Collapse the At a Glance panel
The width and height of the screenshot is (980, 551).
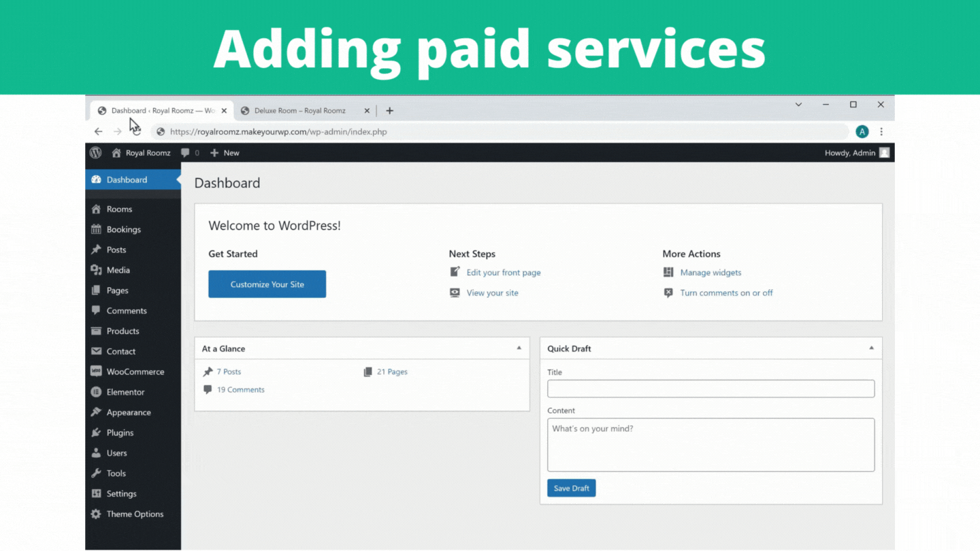coord(519,348)
